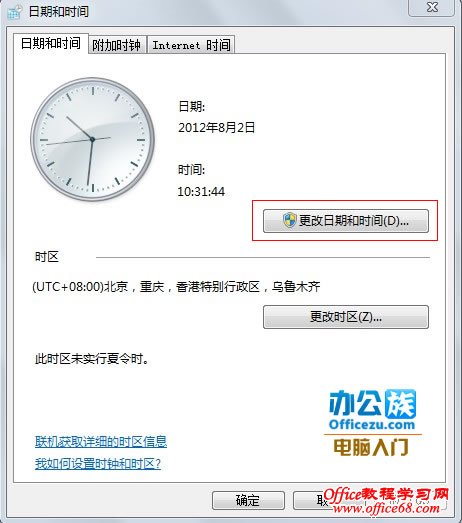Click the Office教程学习网 watermark logo
462x523 pixels.
click(x=386, y=501)
